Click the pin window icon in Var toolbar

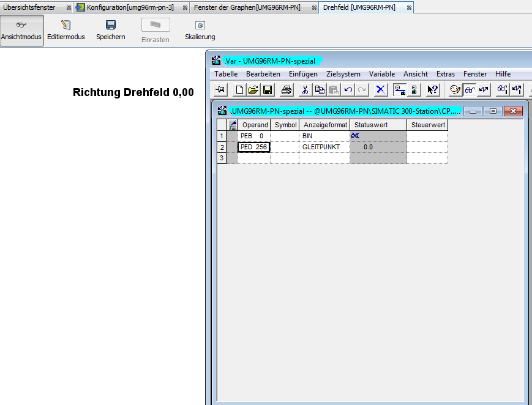click(220, 90)
